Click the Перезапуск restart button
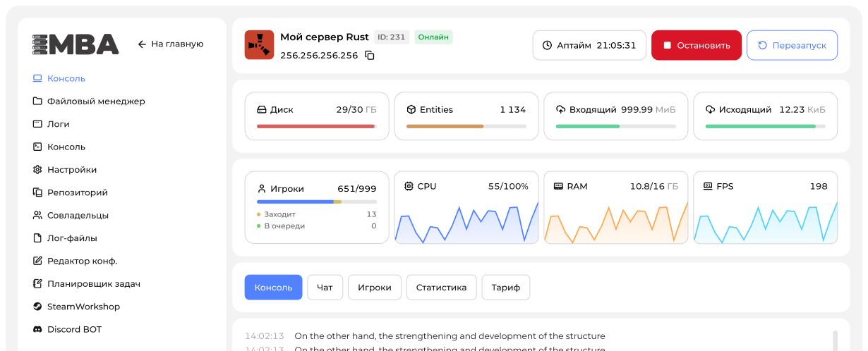This screenshot has height=351, width=868. [792, 45]
